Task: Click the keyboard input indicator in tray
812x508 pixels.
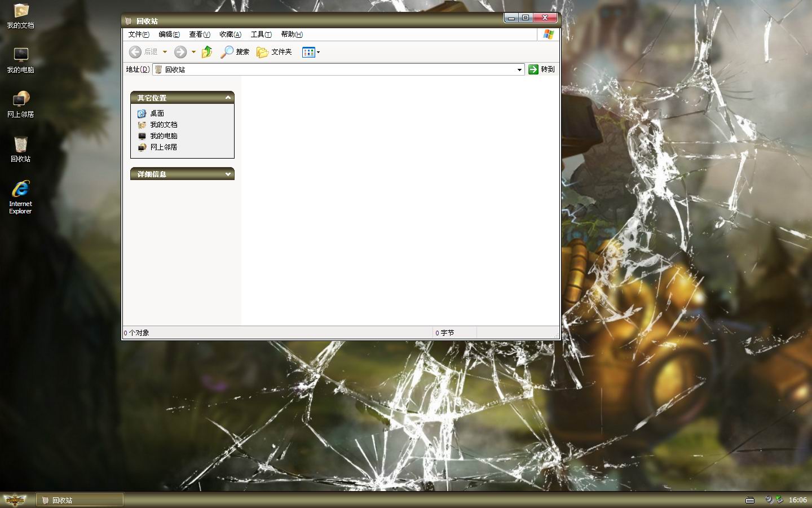Action: 750,500
